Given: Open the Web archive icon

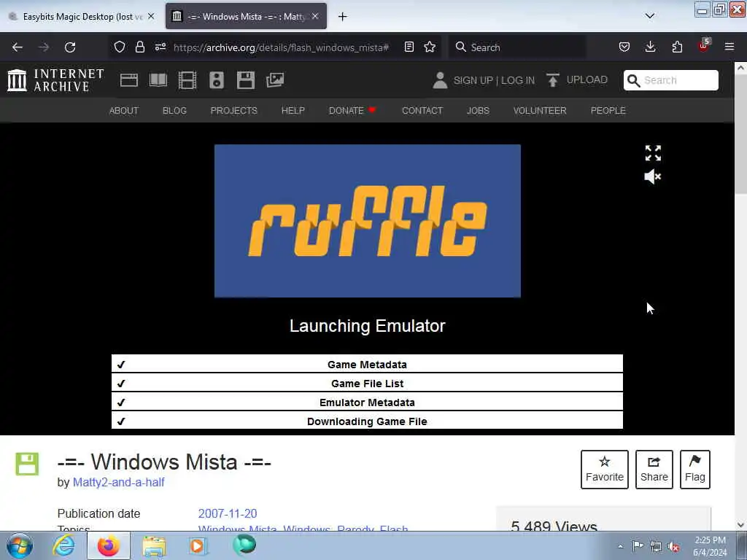Looking at the screenshot, I should tap(128, 80).
